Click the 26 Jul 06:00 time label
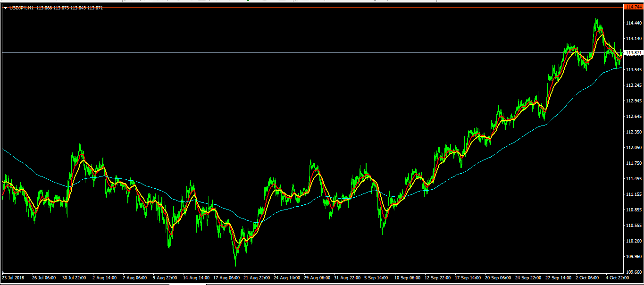644x285 pixels. 43,278
